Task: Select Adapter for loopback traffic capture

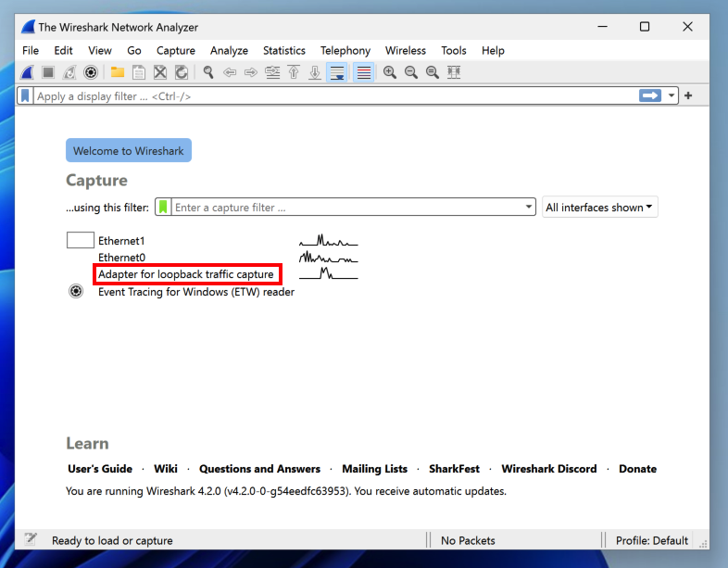Action: click(186, 274)
